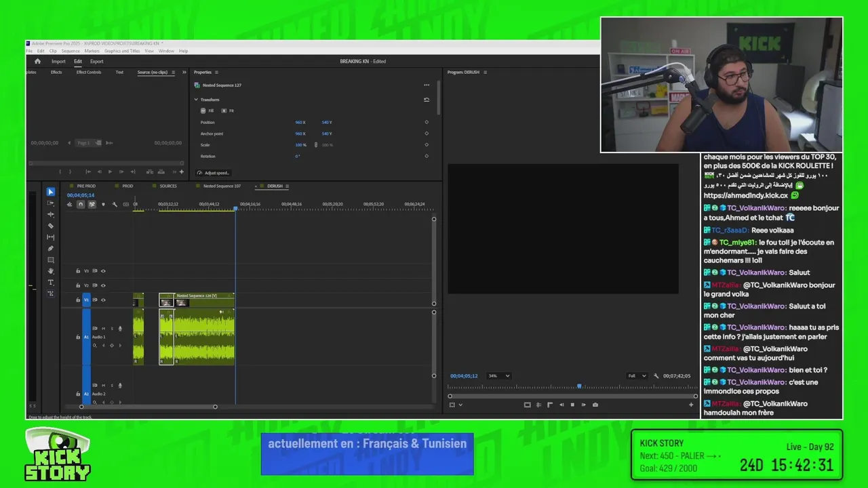Image resolution: width=868 pixels, height=488 pixels.
Task: Collapse the Transform section
Action: 196,100
